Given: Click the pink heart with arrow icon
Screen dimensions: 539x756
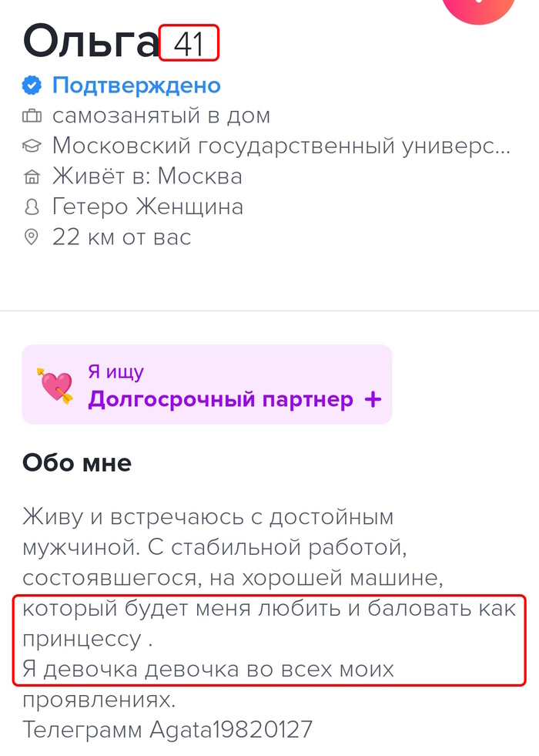Looking at the screenshot, I should coord(55,385).
